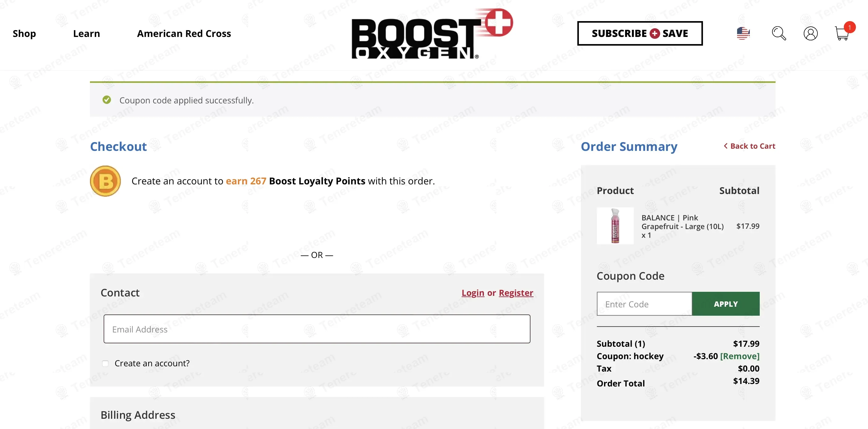Open the Learn menu
Image resolution: width=868 pixels, height=429 pixels.
pyautogui.click(x=87, y=34)
